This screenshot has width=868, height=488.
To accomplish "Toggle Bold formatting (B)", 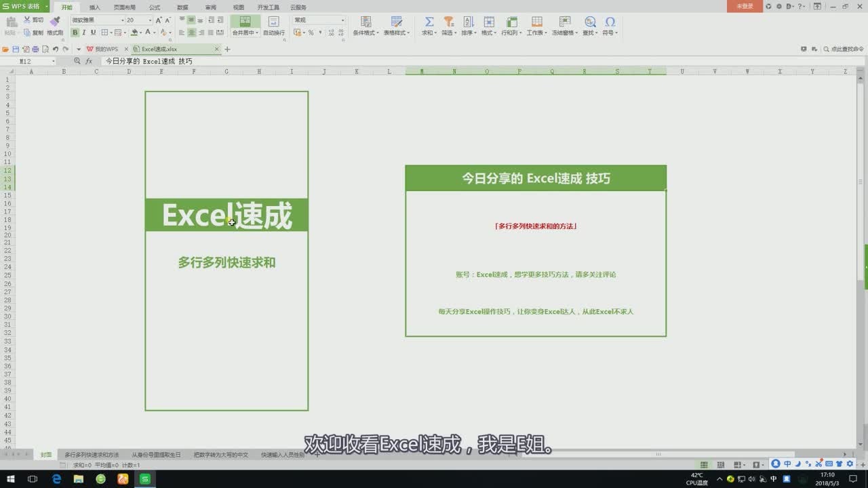I will pos(75,33).
